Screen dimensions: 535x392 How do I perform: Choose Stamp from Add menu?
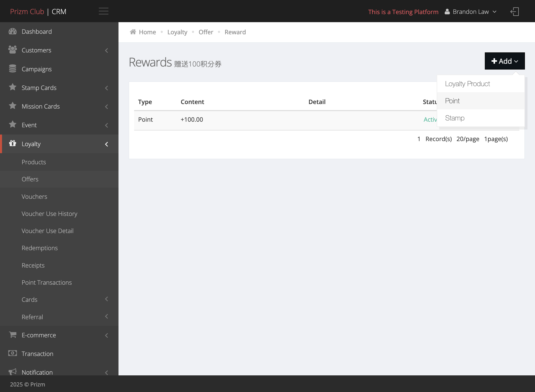point(481,118)
